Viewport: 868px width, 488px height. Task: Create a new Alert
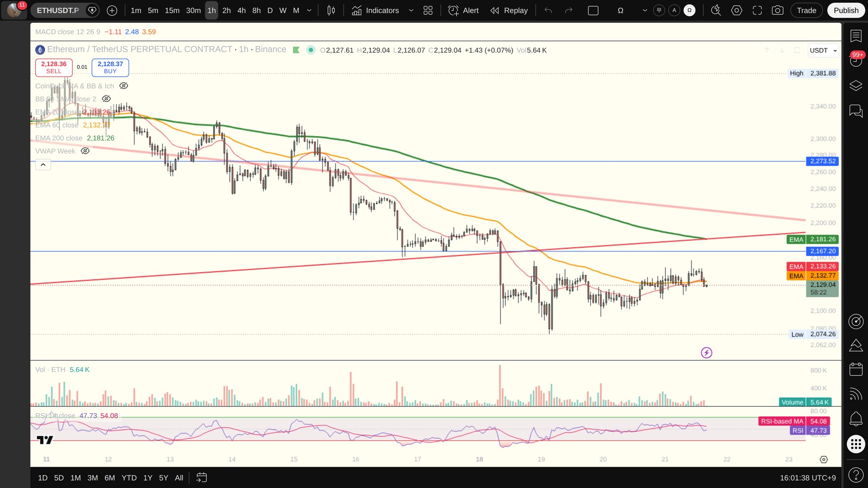click(x=464, y=10)
